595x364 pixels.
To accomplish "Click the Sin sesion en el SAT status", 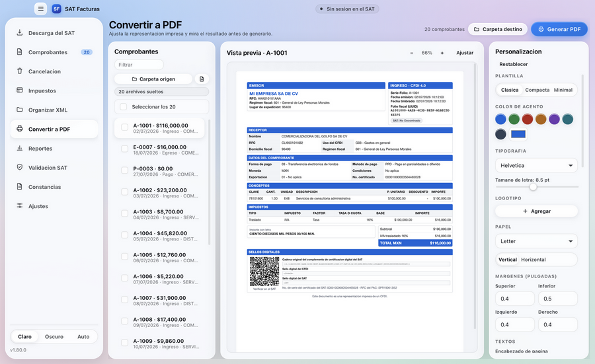I will tap(347, 9).
